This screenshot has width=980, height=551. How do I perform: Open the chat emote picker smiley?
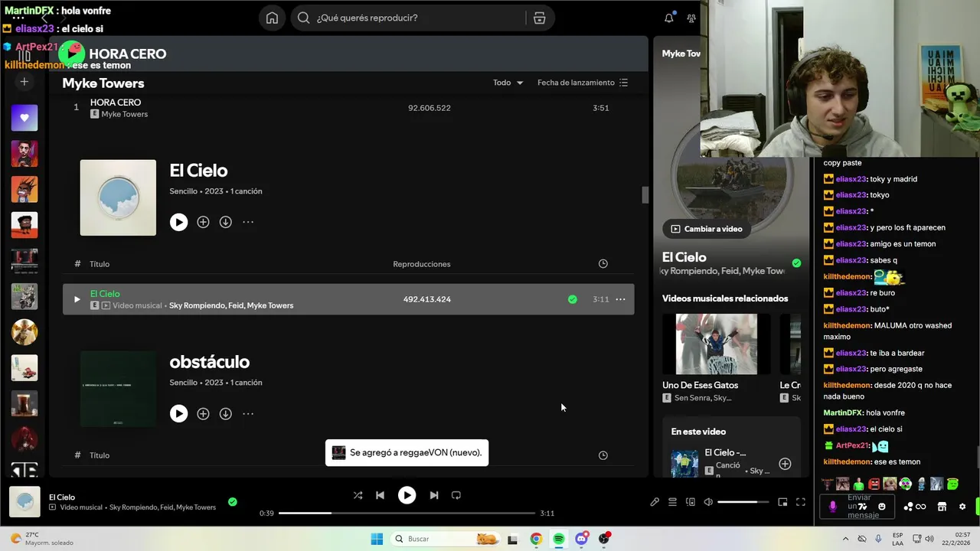[882, 507]
